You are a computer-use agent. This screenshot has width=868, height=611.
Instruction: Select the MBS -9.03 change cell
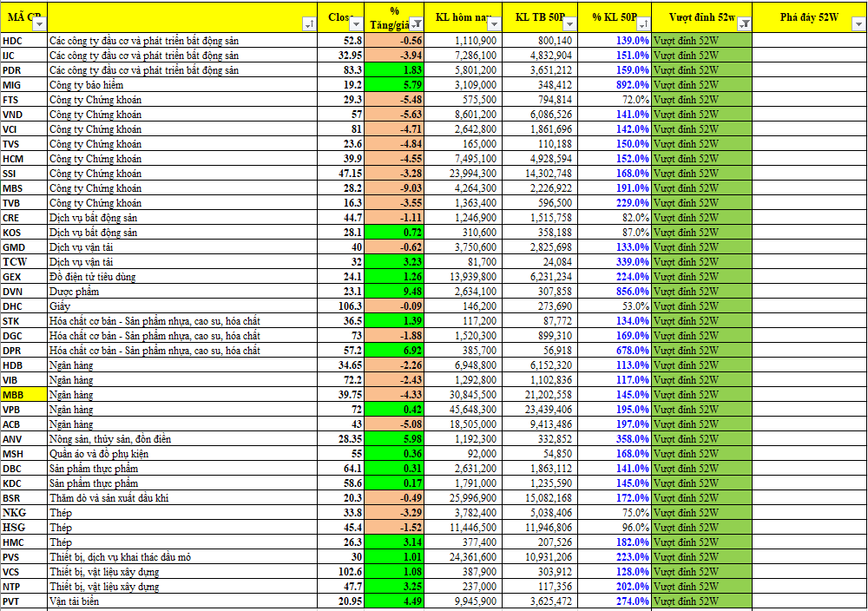coord(394,188)
